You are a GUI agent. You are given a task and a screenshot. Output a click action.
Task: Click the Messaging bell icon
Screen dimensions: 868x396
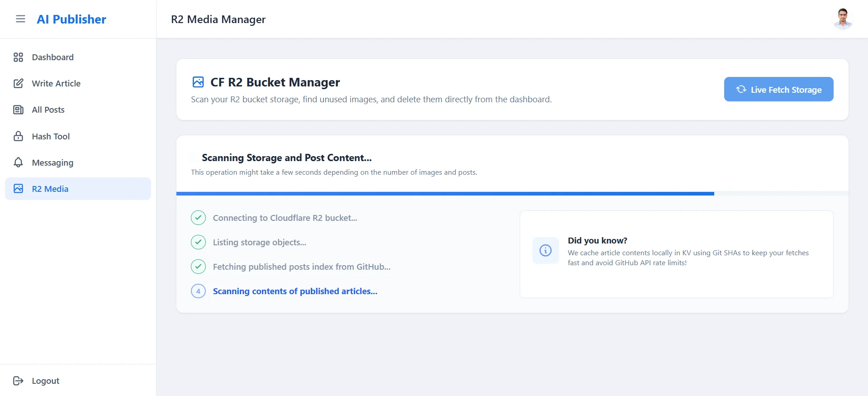pos(18,162)
